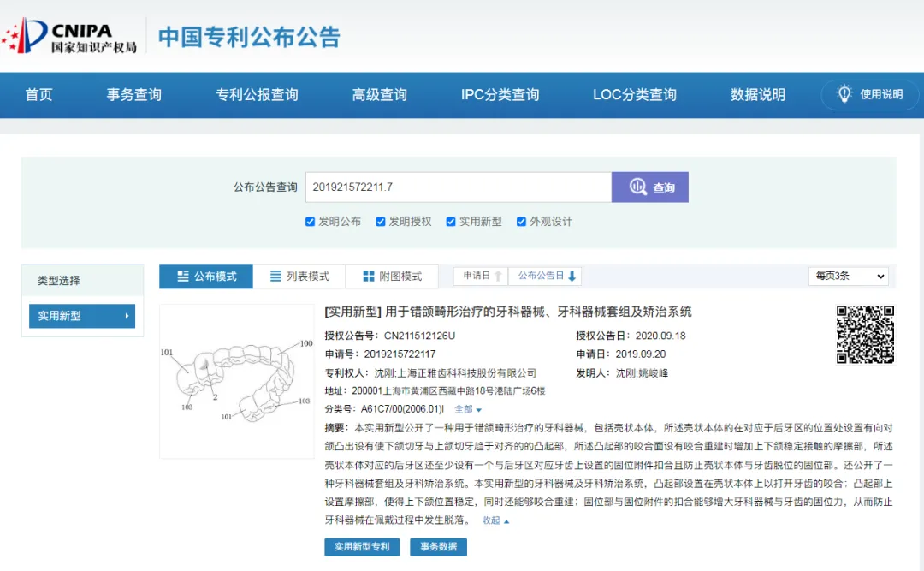Collapse the abstract with 收起
The width and height of the screenshot is (924, 571).
coord(495,520)
